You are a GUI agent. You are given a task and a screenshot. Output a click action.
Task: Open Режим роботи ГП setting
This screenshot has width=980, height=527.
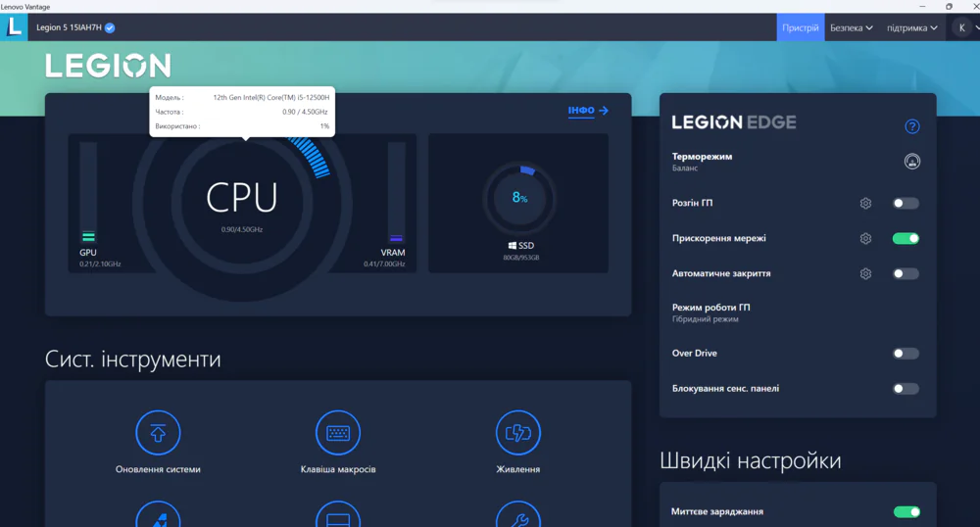tap(710, 312)
